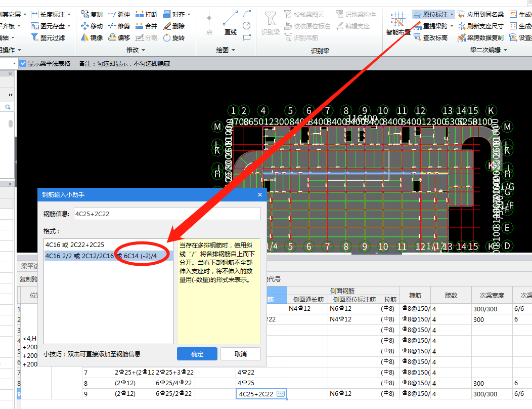Click 识别梁 recognize beam tool
Viewport: 532px width, 409px height.
271,23
